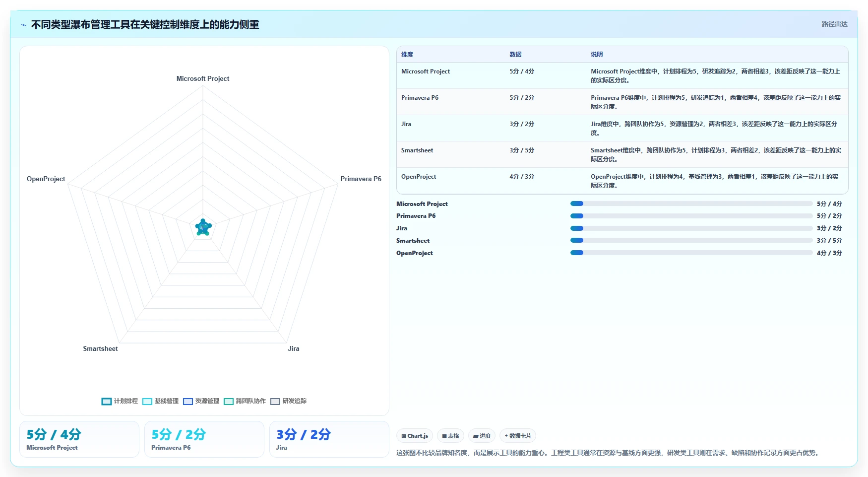
Task: Click Smartsheet table row name
Action: click(417, 150)
